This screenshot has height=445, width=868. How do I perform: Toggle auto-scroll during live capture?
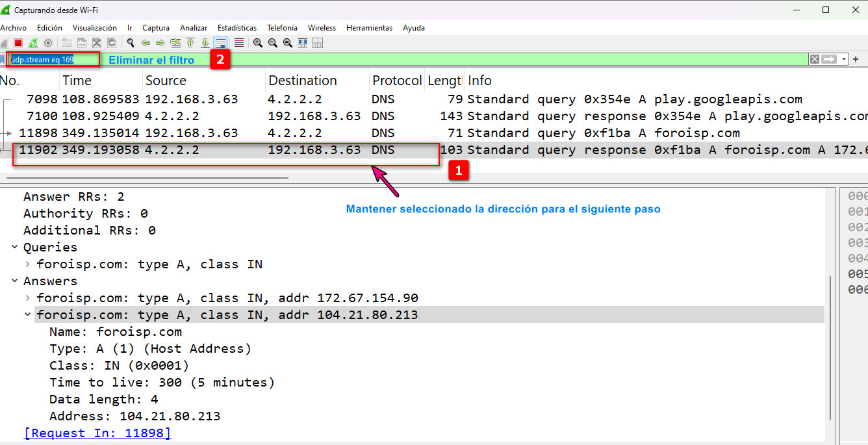pyautogui.click(x=221, y=43)
